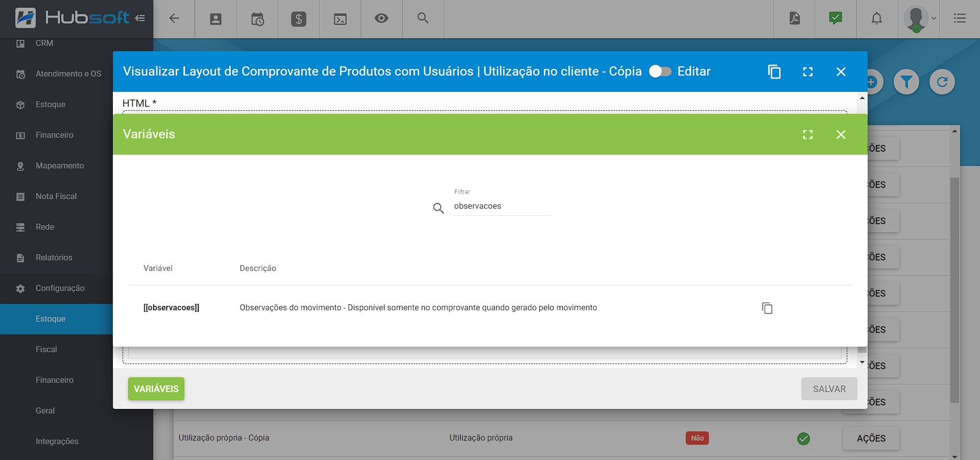The image size is (980, 460).
Task: Select Fiscal under Configuração
Action: [56, 350]
